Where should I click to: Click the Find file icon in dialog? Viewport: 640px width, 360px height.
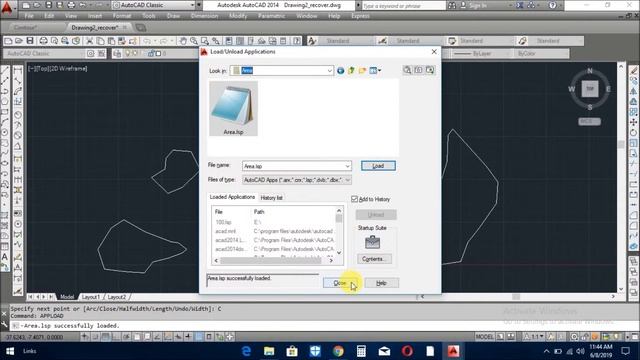[407, 70]
